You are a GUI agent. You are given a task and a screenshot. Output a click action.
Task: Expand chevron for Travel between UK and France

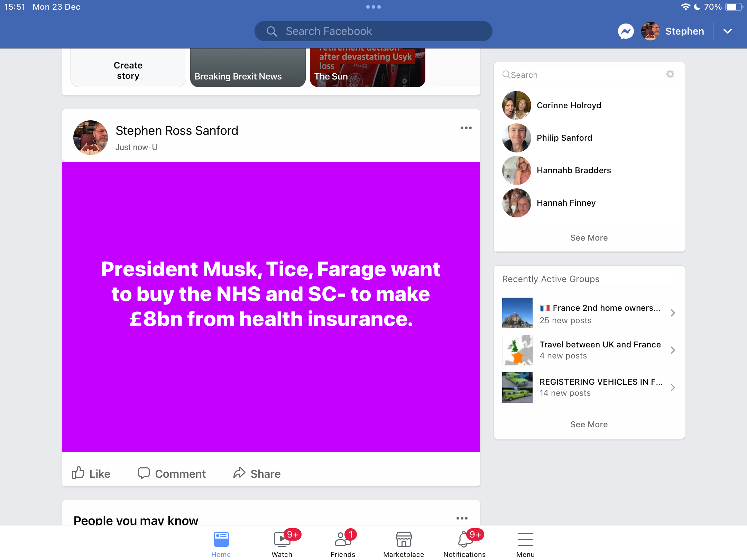coord(673,350)
